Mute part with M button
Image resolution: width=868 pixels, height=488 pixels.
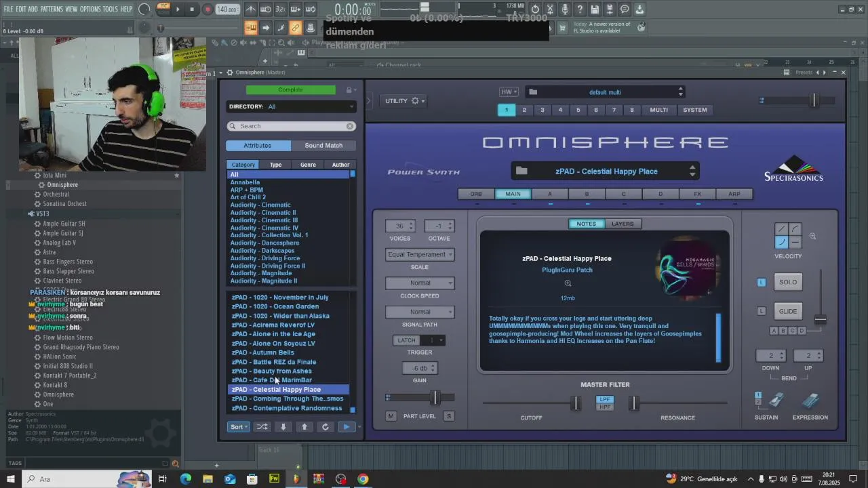[x=391, y=416]
